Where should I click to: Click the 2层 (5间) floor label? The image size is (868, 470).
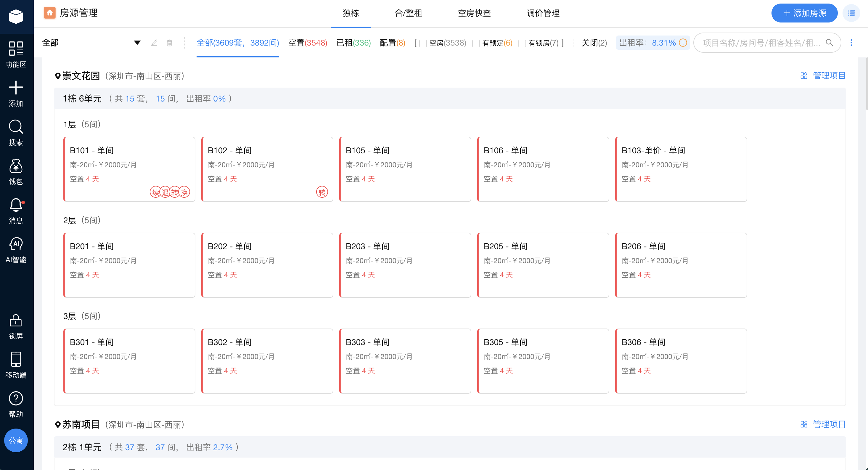(82, 220)
